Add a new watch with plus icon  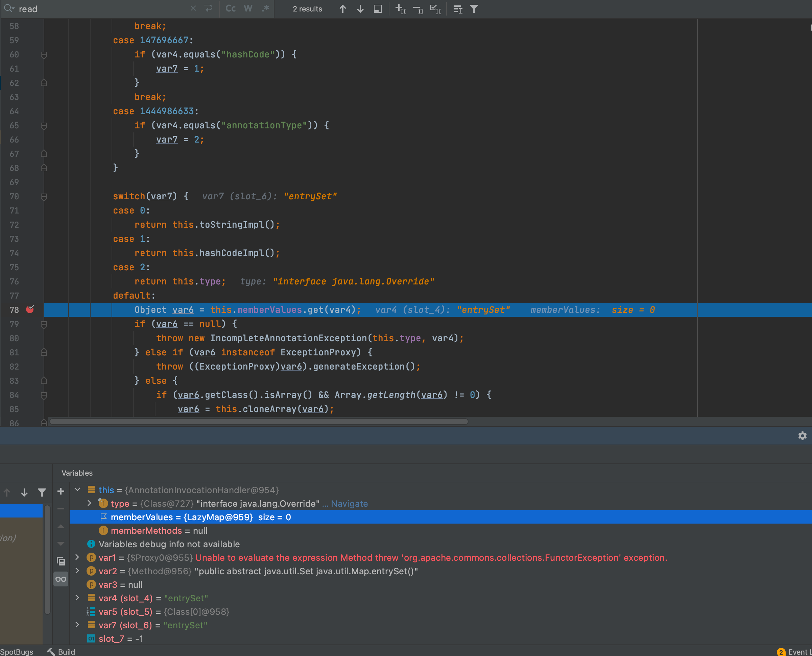coord(61,491)
